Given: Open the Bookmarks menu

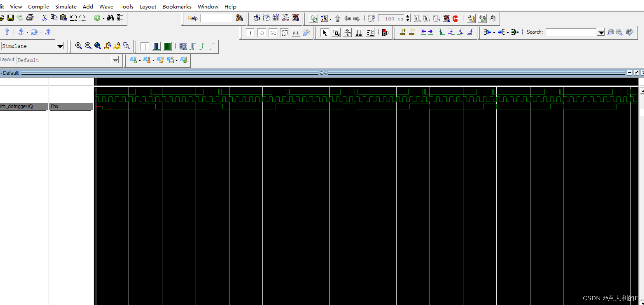Looking at the screenshot, I should [x=177, y=7].
